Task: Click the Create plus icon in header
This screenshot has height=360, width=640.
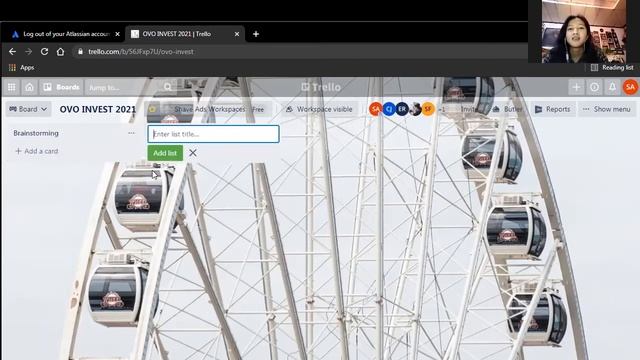Action: (576, 87)
